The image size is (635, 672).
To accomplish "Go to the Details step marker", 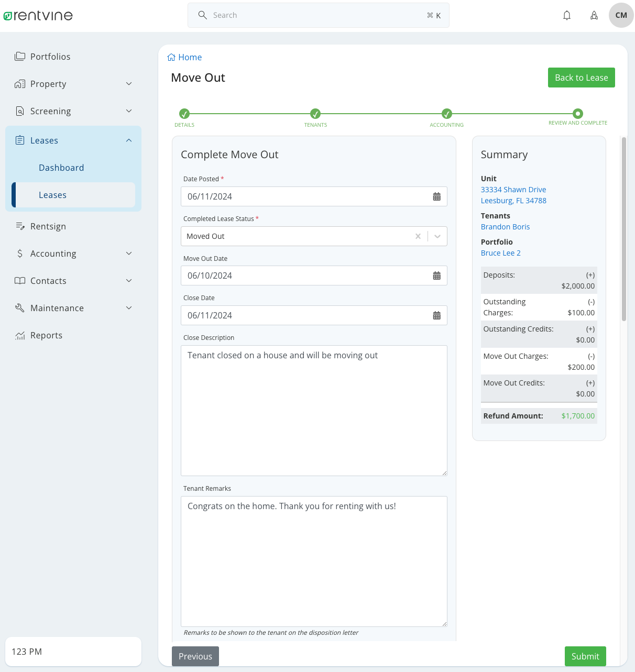I will coord(184,114).
